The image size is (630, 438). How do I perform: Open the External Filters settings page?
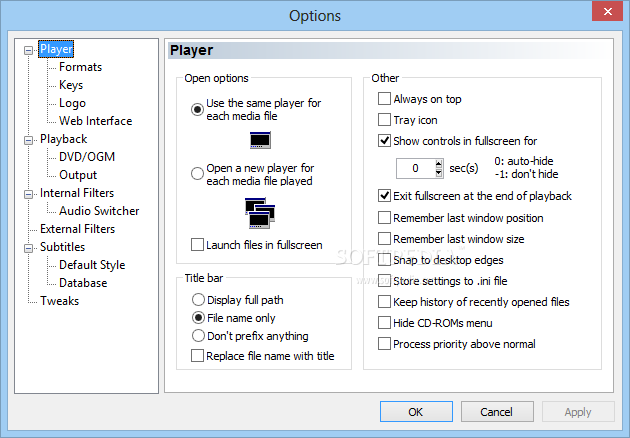click(77, 229)
